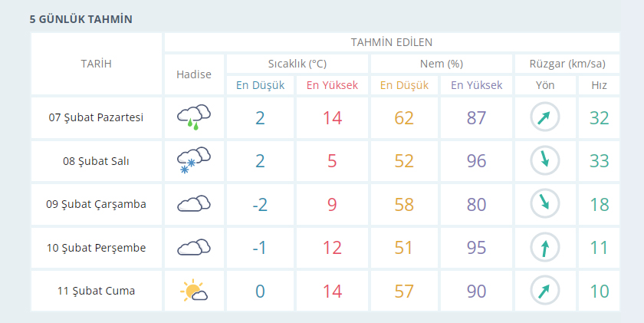Click the rain cloud icon for 07 Şubat

coord(194,117)
